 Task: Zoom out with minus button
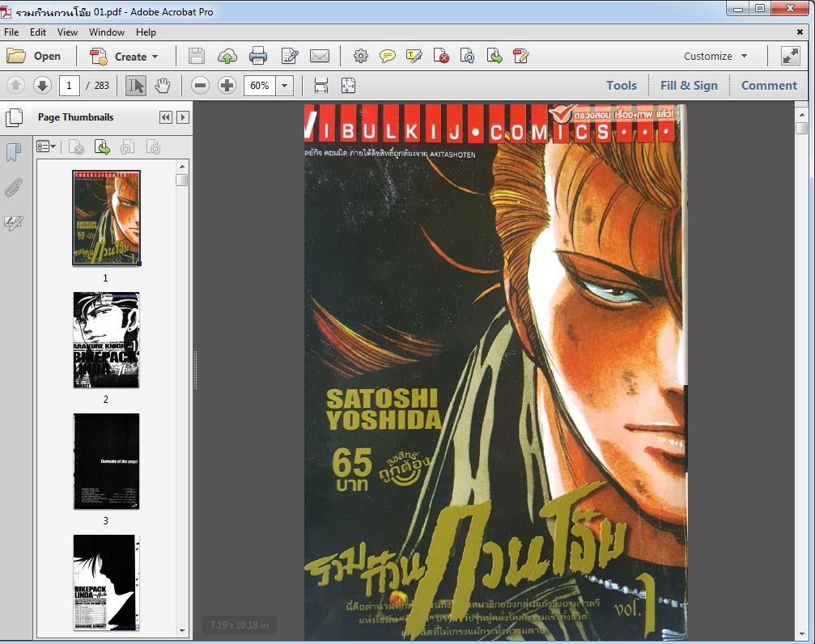[x=200, y=85]
